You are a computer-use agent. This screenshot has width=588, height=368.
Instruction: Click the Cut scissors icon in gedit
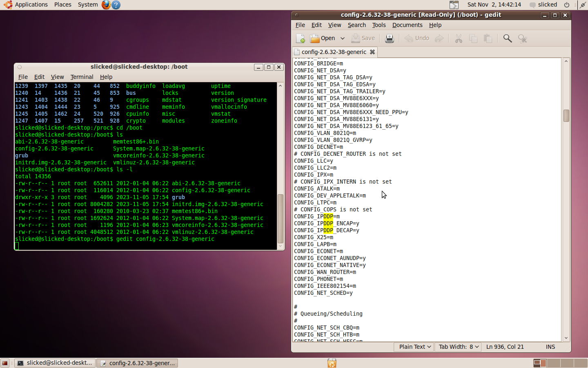point(459,38)
